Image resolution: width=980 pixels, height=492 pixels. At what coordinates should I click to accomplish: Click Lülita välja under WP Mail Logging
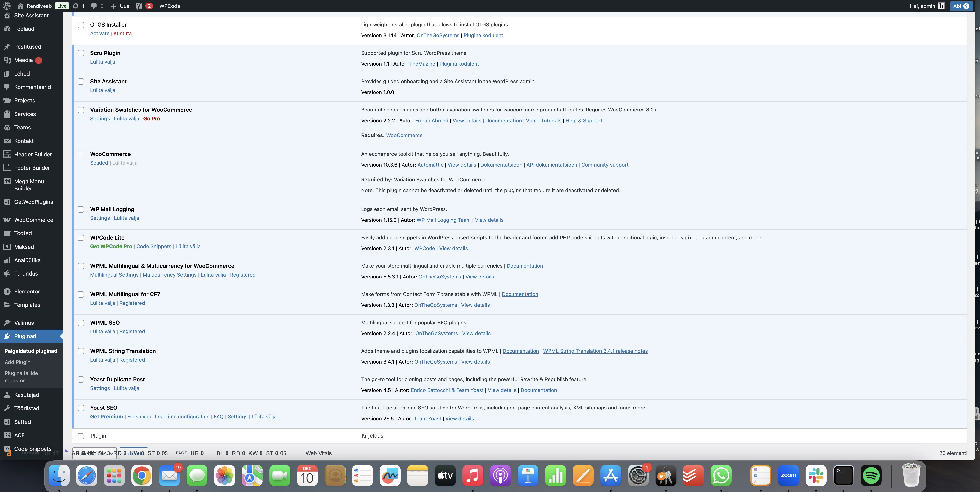tap(126, 218)
